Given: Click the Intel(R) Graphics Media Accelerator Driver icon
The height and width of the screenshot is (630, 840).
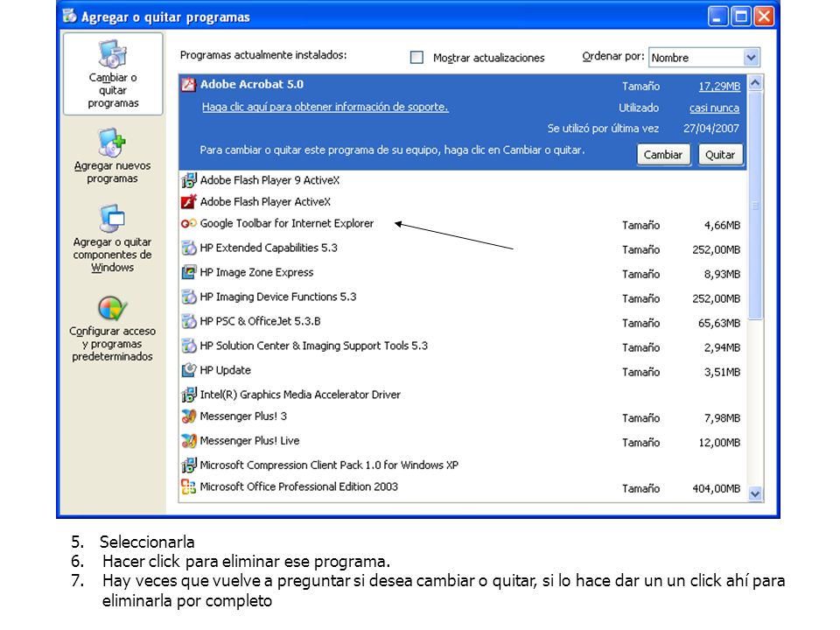Looking at the screenshot, I should coord(189,395).
